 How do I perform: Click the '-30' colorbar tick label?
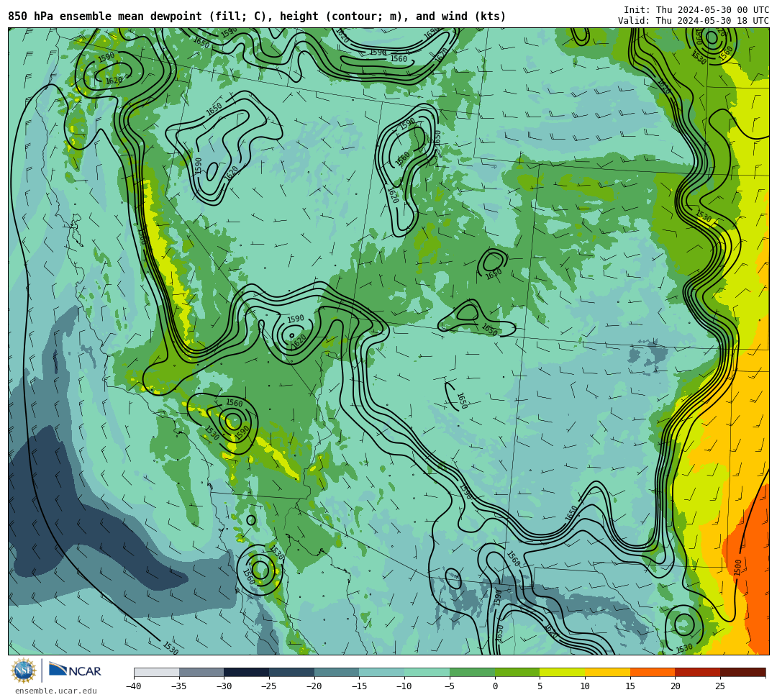tap(224, 686)
